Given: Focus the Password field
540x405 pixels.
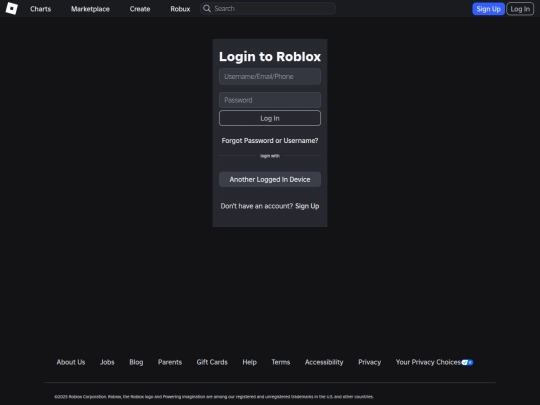Looking at the screenshot, I should click(x=270, y=100).
